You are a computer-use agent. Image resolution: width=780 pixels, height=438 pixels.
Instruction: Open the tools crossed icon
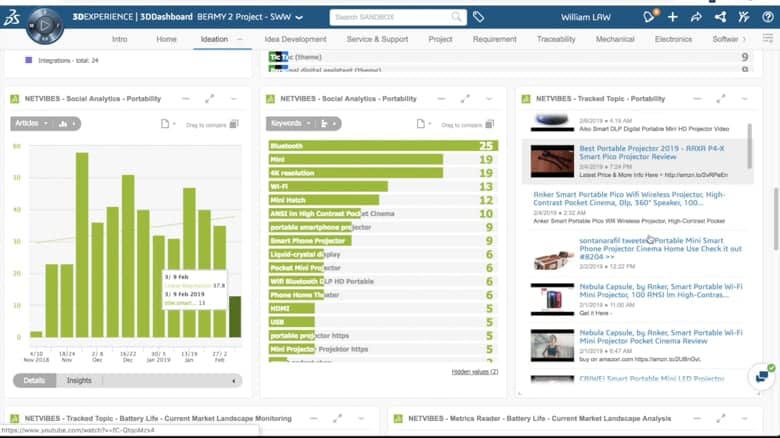click(744, 17)
